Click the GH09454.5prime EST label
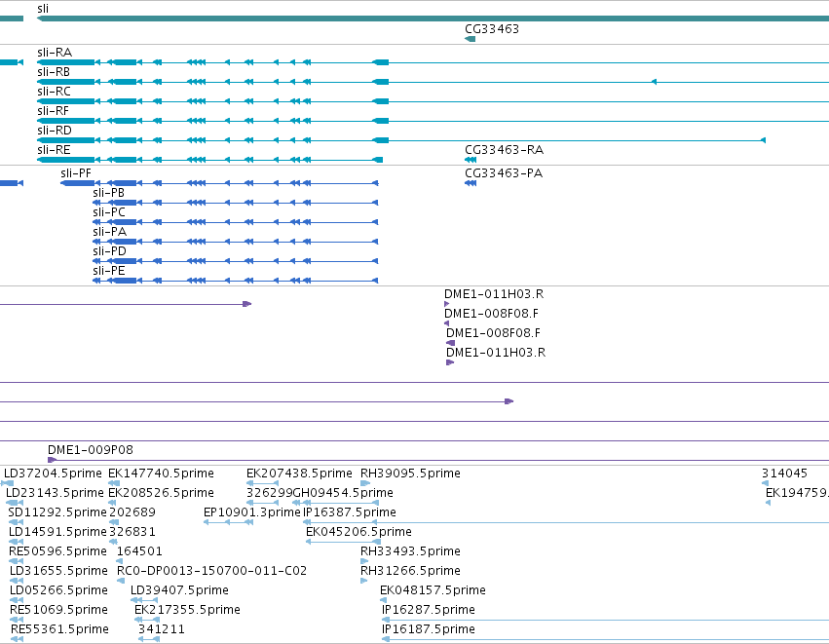The width and height of the screenshot is (829, 644). (343, 493)
